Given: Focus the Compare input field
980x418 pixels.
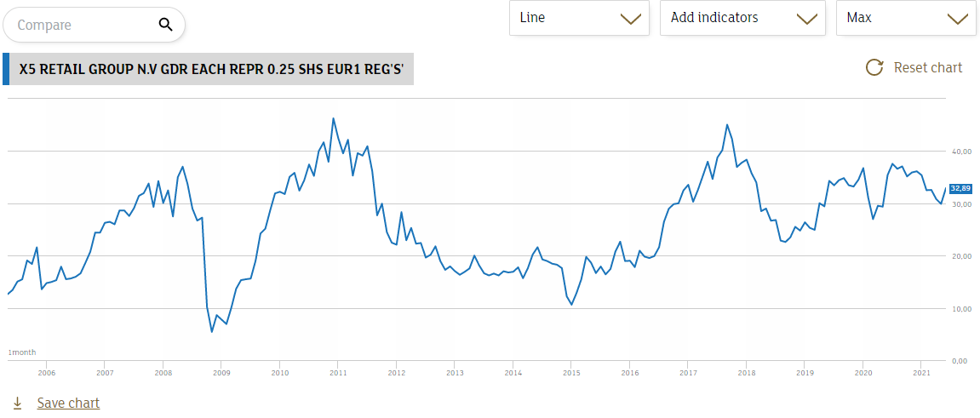Looking at the screenshot, I should point(95,25).
